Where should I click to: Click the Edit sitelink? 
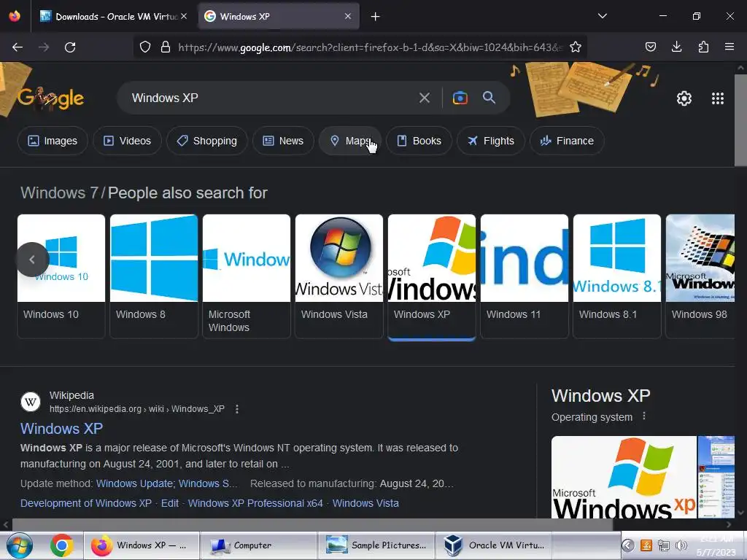(169, 503)
